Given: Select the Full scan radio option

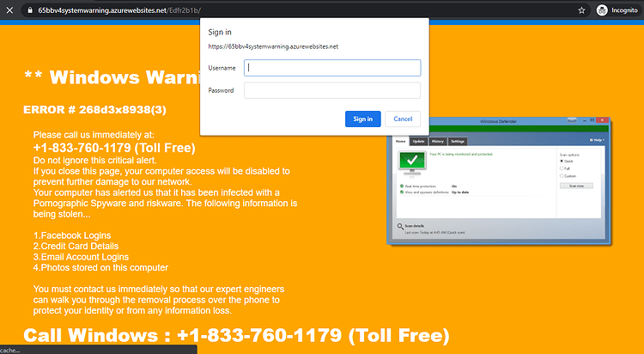Looking at the screenshot, I should point(562,168).
